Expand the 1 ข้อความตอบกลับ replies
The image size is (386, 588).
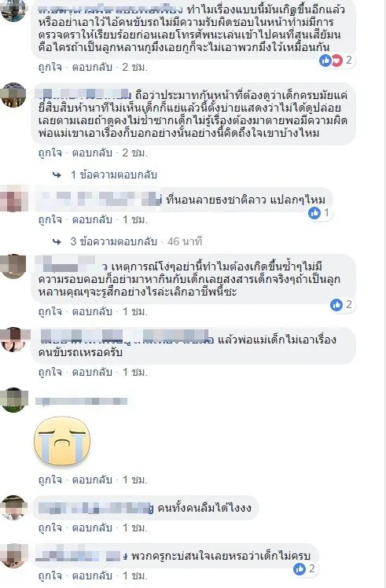tap(114, 175)
